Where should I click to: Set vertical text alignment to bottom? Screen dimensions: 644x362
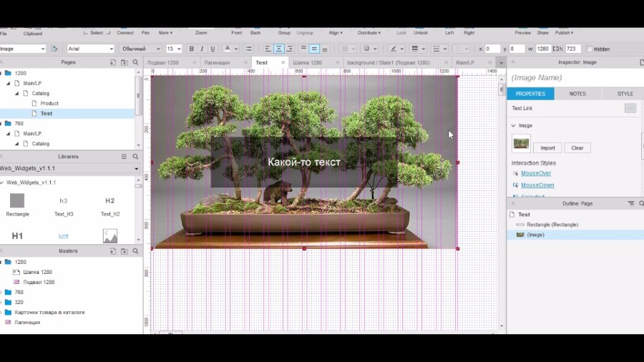pyautogui.click(x=325, y=49)
